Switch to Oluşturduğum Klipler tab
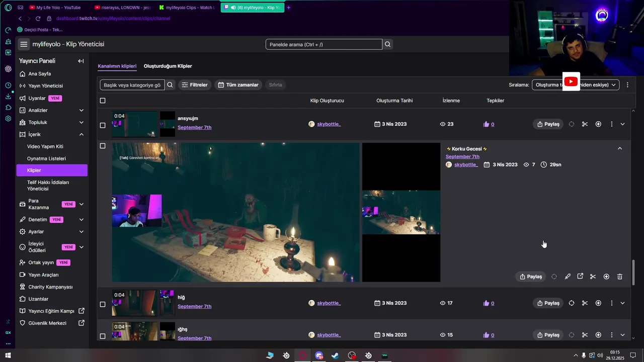The height and width of the screenshot is (362, 644). point(168,66)
